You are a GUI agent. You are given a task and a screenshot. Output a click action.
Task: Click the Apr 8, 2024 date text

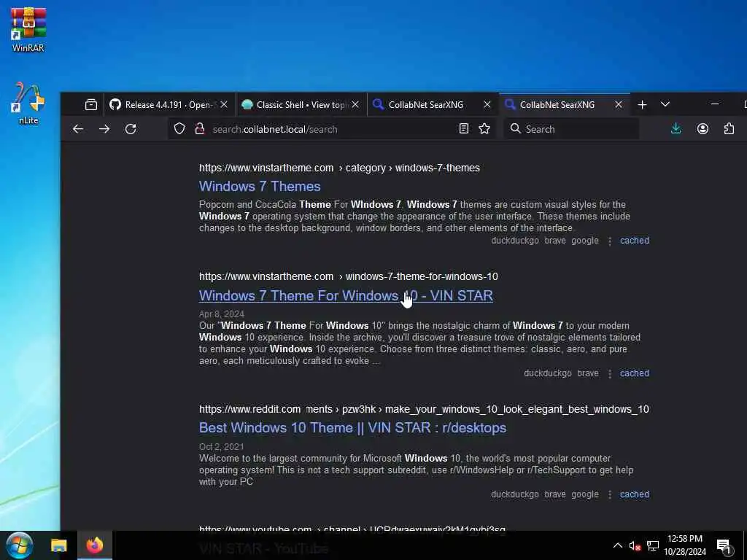pyautogui.click(x=222, y=314)
